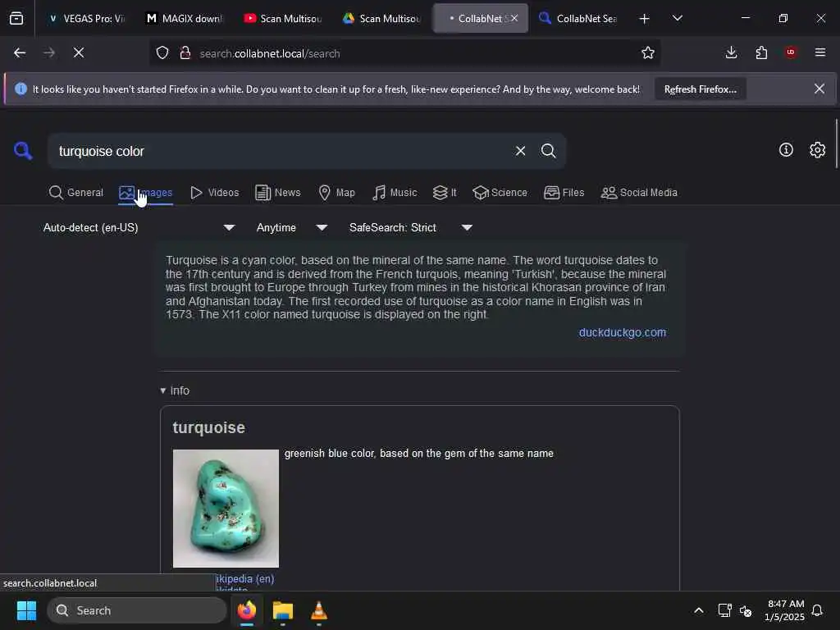Select the Map search category
Screen dimensions: 840x630
336,192
